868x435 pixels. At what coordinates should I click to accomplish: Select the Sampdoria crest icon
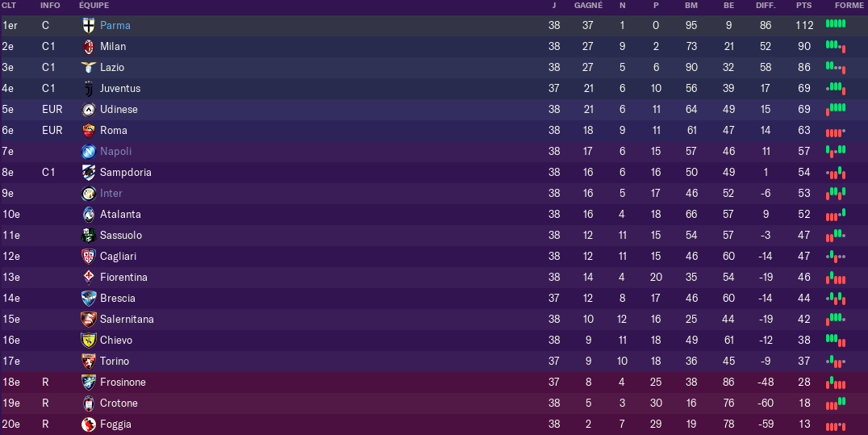click(89, 173)
